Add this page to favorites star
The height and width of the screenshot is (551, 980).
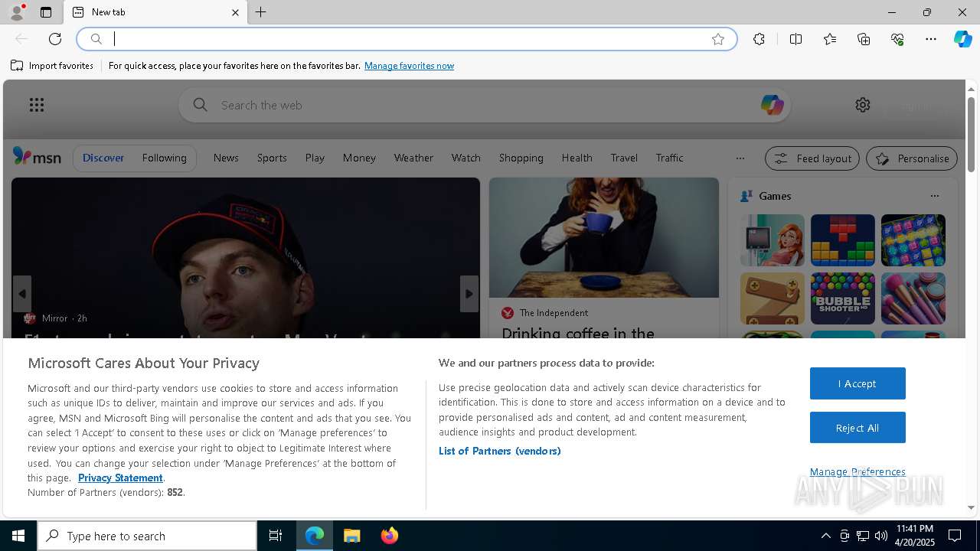pyautogui.click(x=717, y=39)
